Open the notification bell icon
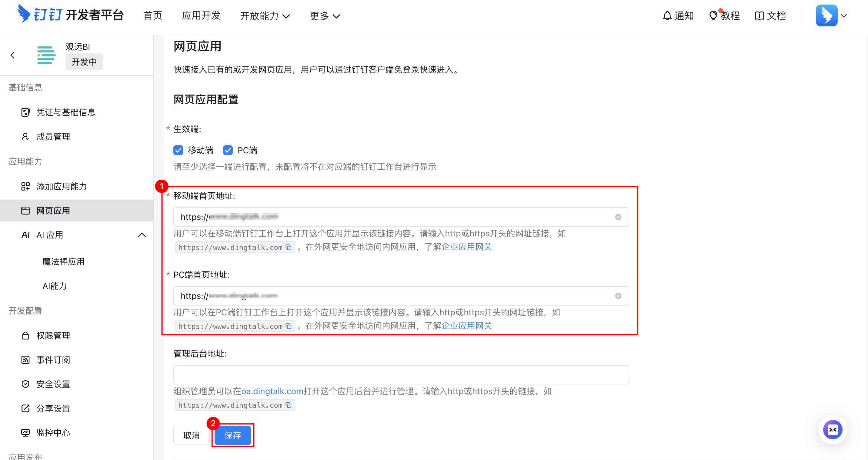 tap(667, 16)
